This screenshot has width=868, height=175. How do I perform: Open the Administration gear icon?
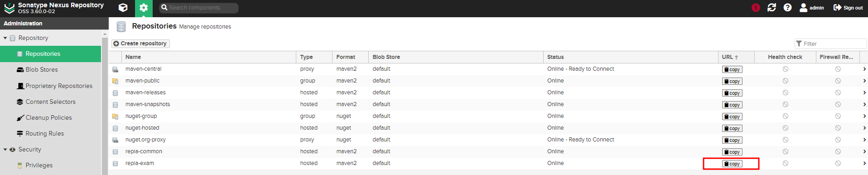(x=144, y=8)
